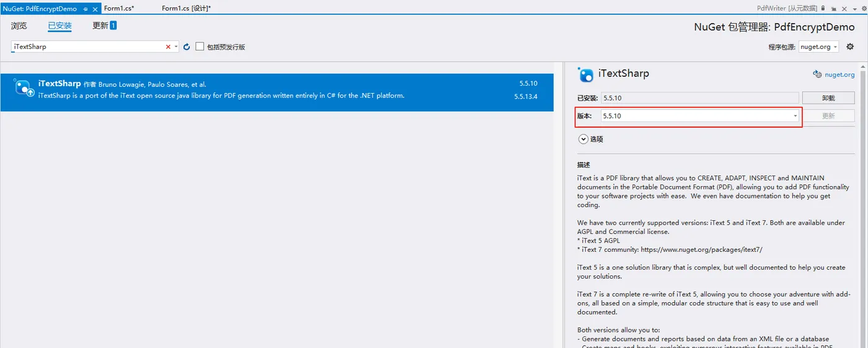This screenshot has width=868, height=348.
Task: Open the PdfWriter [从元数据] tab
Action: click(x=787, y=9)
